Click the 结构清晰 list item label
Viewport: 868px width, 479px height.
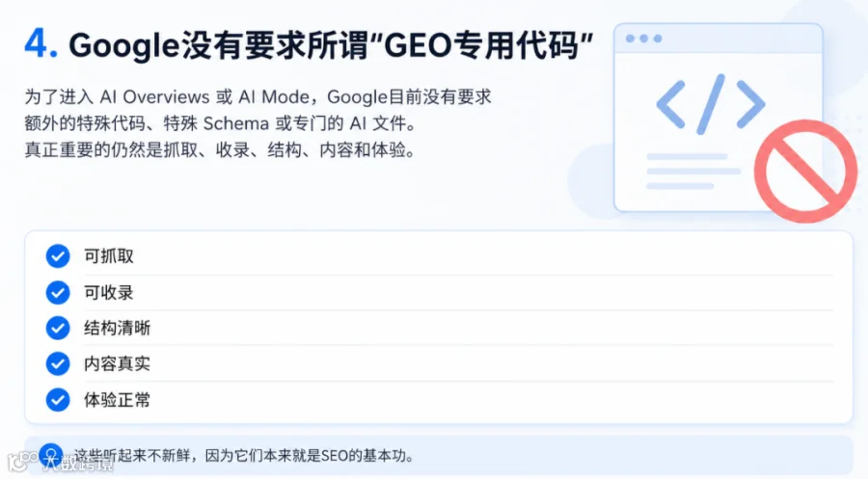(x=117, y=328)
